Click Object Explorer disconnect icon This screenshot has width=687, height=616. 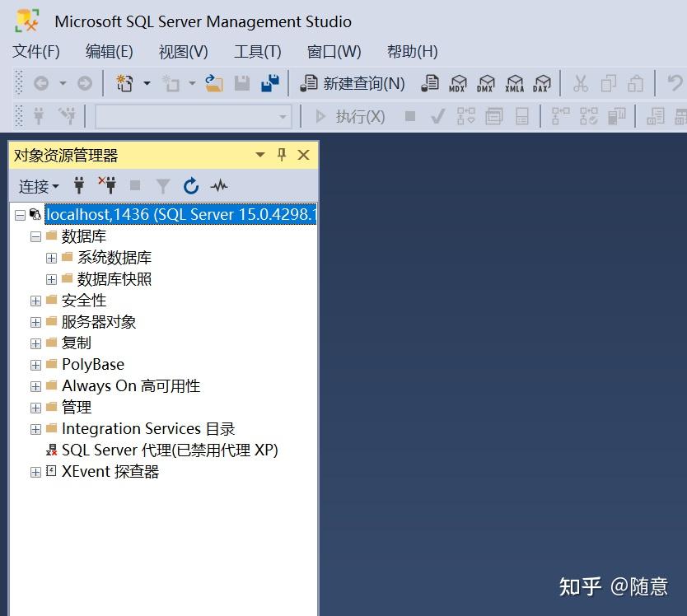pos(107,185)
